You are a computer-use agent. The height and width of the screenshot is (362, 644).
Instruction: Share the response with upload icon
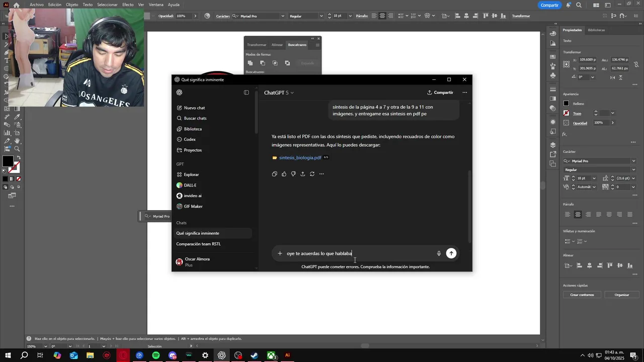(x=303, y=174)
